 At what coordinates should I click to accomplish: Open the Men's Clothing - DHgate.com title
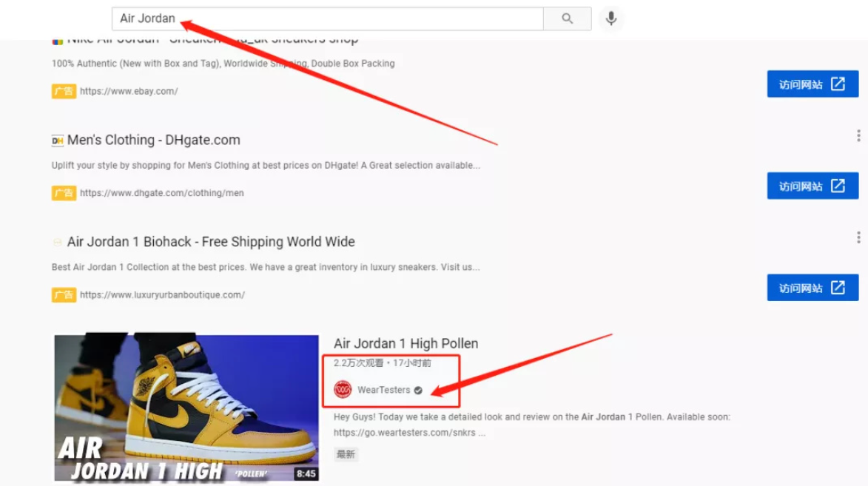click(x=153, y=140)
